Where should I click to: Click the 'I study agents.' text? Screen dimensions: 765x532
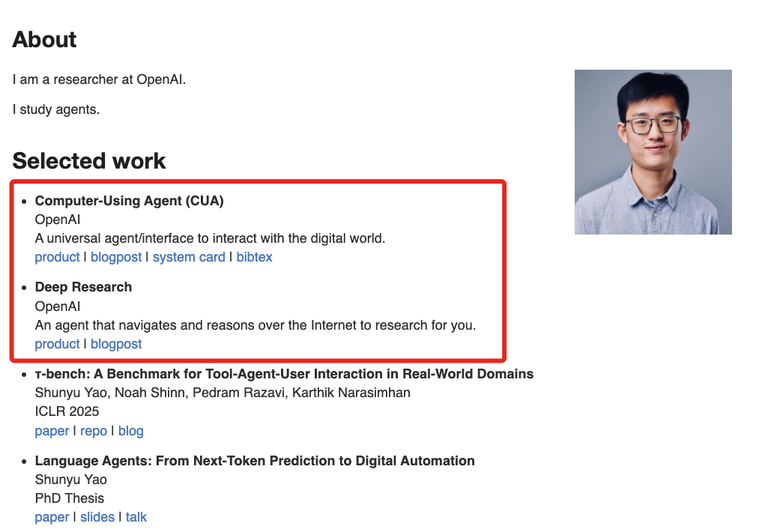(56, 109)
